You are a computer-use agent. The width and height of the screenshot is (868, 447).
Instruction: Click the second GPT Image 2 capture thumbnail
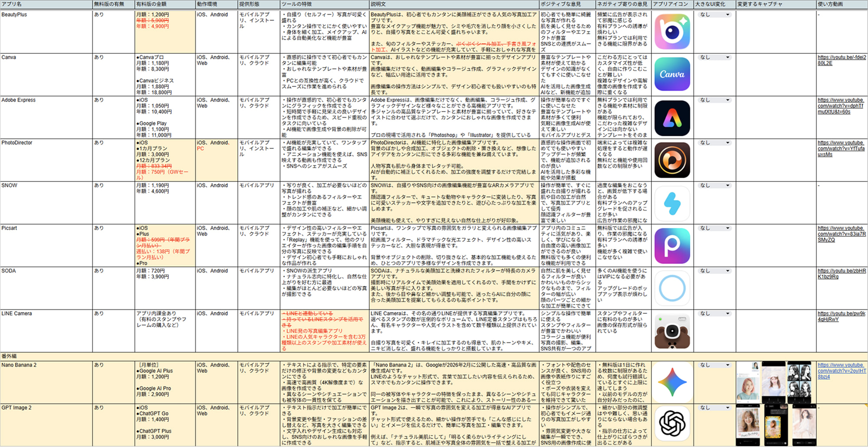pos(776,424)
